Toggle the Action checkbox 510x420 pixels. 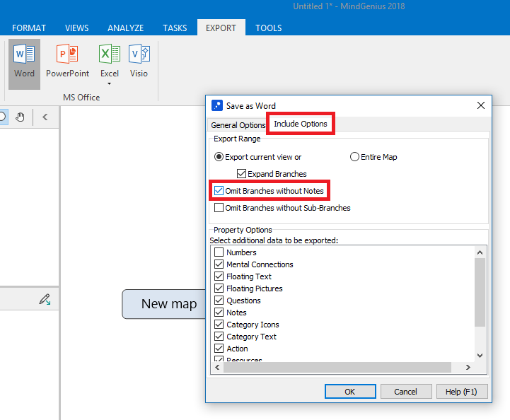pos(219,349)
